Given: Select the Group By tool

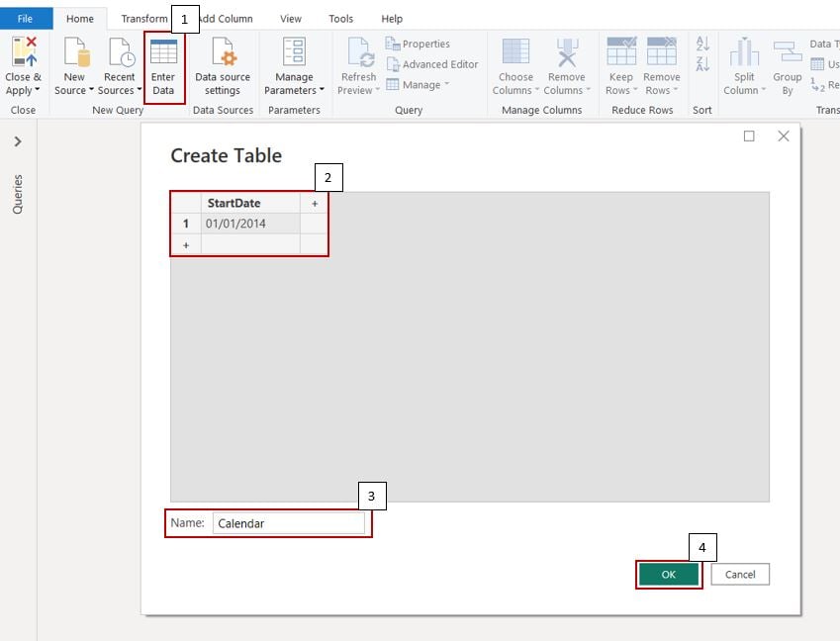Looking at the screenshot, I should click(787, 61).
